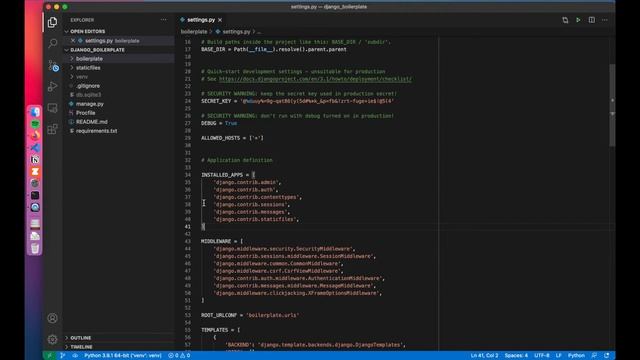Click line number 41 in the gutter

coord(187,227)
